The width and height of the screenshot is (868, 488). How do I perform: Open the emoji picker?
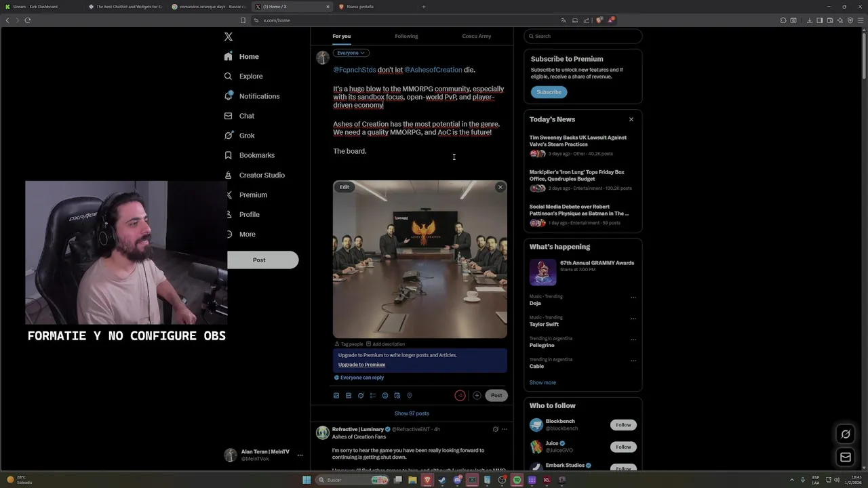coord(385,396)
